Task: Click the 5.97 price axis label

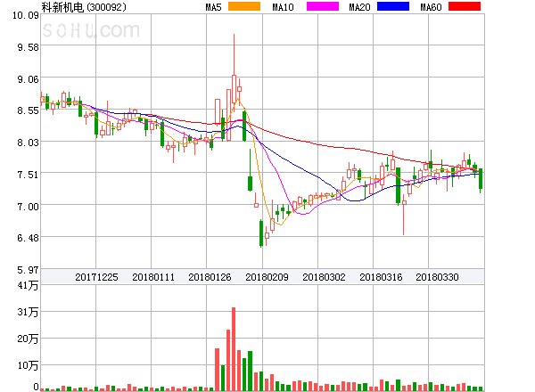Action: 28,270
